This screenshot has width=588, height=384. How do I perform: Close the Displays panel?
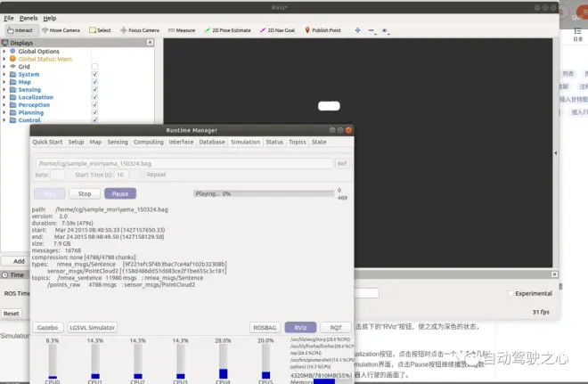(150, 43)
